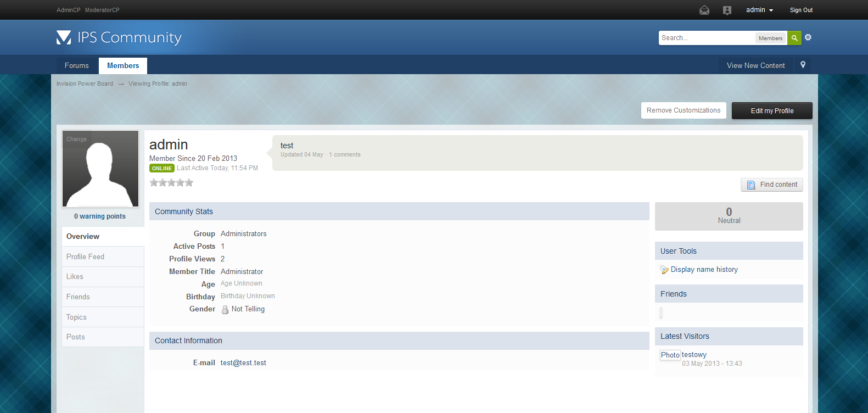Open the Likes sidebar tab
Screen dimensions: 868x413
[x=75, y=277]
